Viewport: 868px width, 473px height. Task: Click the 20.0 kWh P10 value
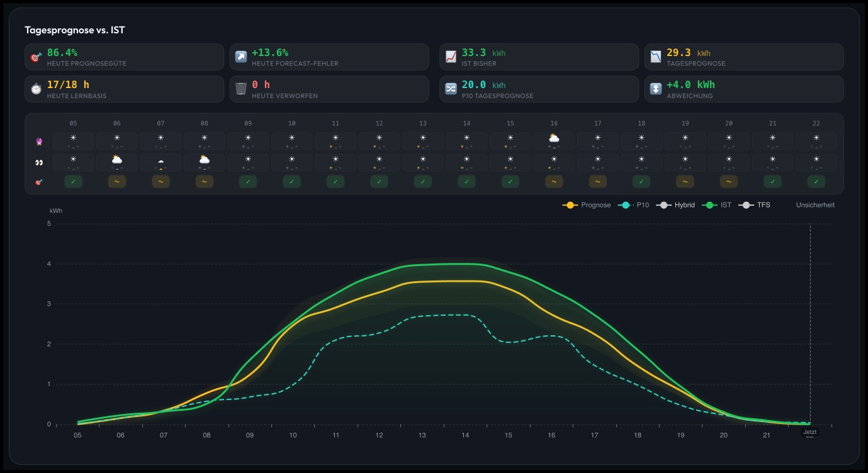tap(483, 85)
